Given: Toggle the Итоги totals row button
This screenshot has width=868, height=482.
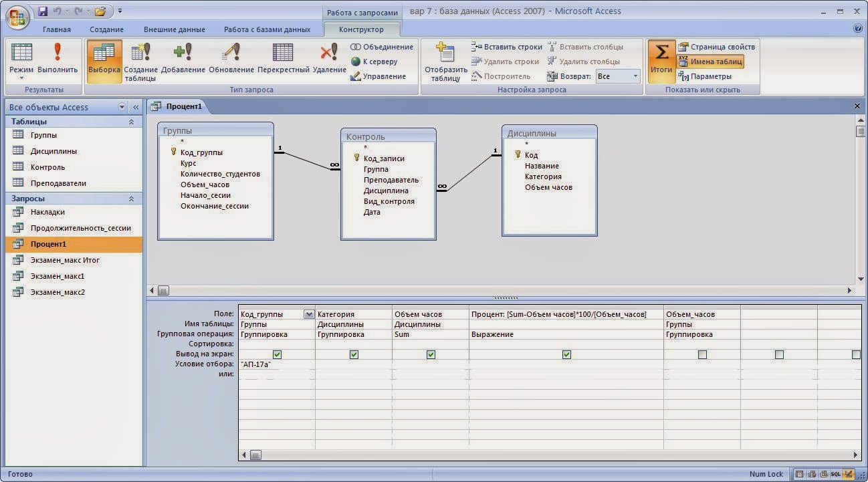Looking at the screenshot, I should 661,61.
